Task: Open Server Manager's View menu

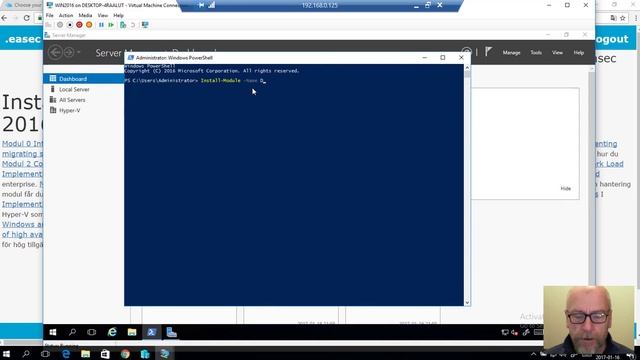Action: pos(557,53)
